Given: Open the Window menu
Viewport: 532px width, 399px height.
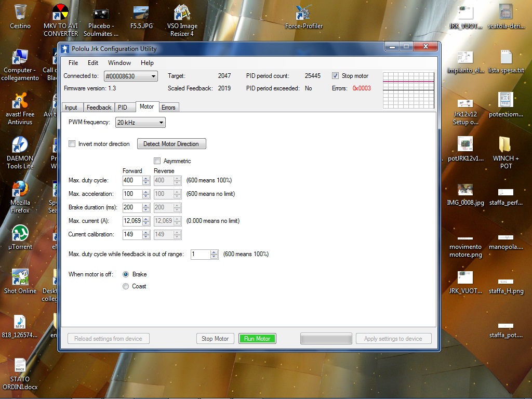Looking at the screenshot, I should pyautogui.click(x=119, y=63).
